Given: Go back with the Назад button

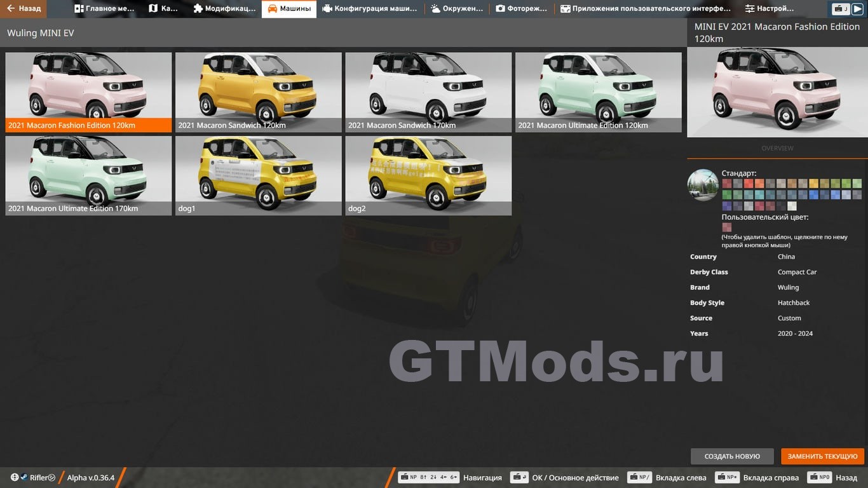Looking at the screenshot, I should click(x=24, y=9).
